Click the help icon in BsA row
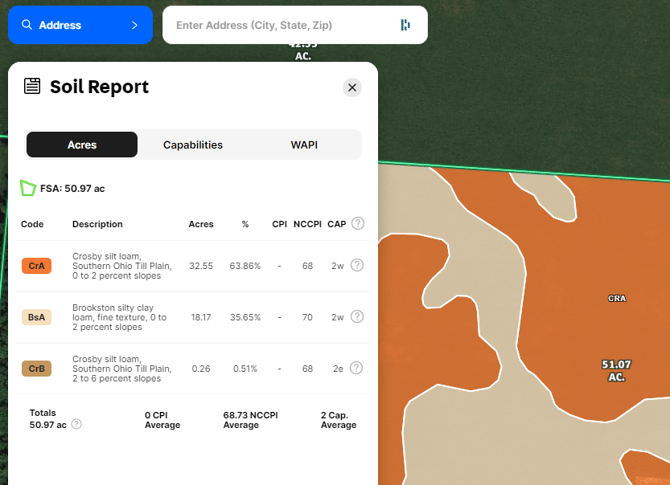Screen dimensions: 670x485 tap(357, 317)
